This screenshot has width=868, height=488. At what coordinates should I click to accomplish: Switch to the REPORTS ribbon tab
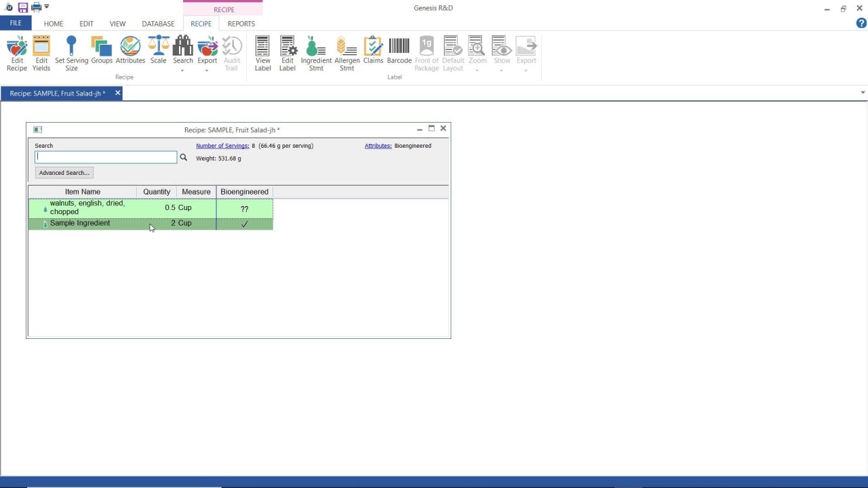pyautogui.click(x=241, y=24)
